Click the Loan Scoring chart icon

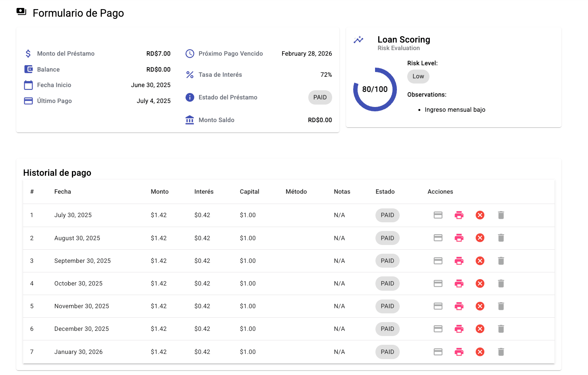tap(358, 40)
